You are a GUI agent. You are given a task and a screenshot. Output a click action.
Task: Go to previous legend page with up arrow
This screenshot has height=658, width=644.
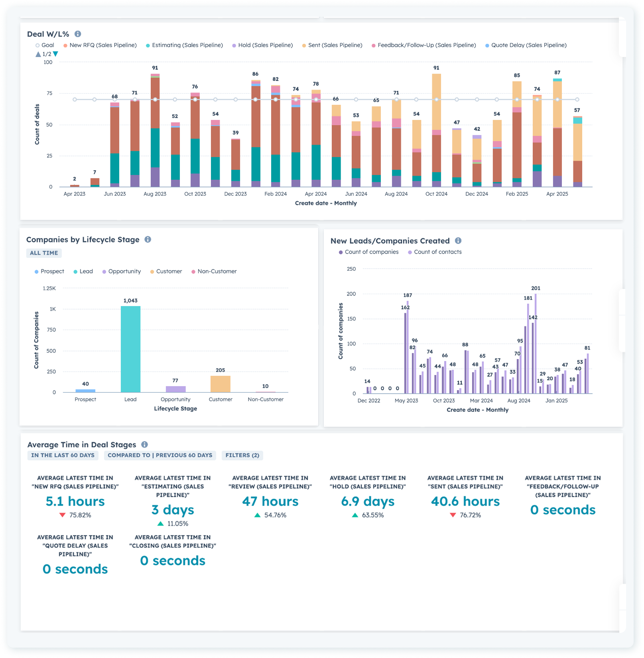38,54
